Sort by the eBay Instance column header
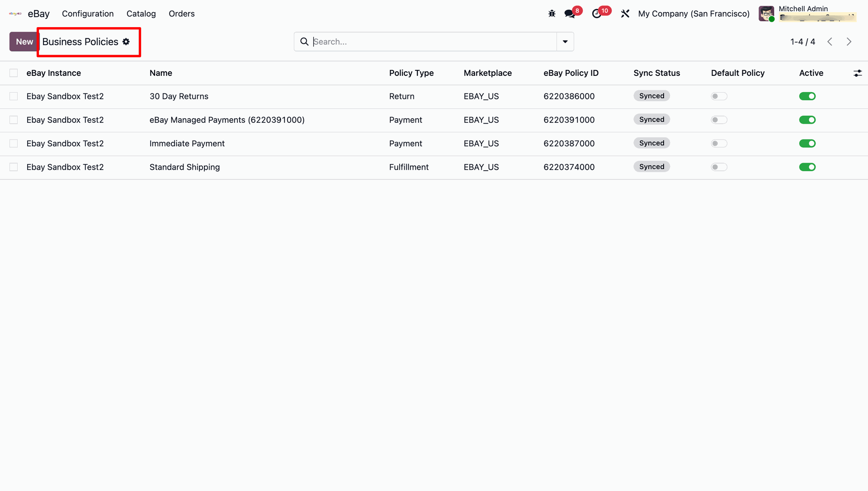The image size is (868, 491). (x=54, y=73)
